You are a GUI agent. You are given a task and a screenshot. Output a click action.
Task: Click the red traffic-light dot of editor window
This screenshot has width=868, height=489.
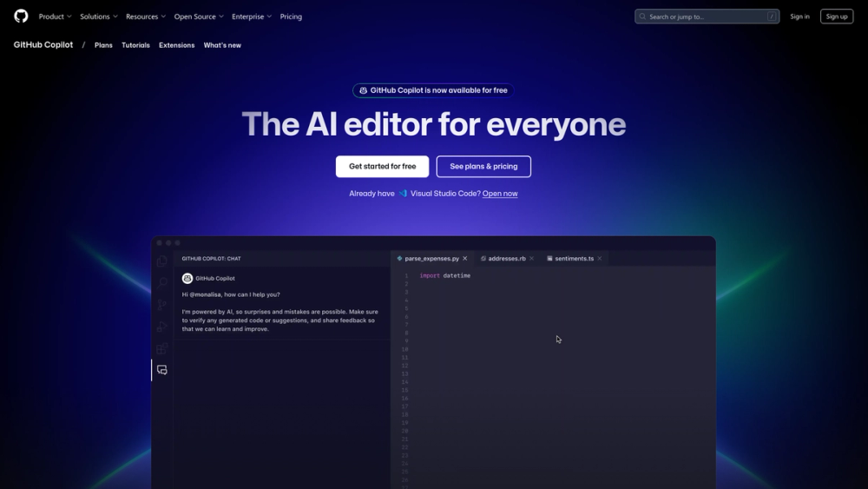tap(160, 242)
